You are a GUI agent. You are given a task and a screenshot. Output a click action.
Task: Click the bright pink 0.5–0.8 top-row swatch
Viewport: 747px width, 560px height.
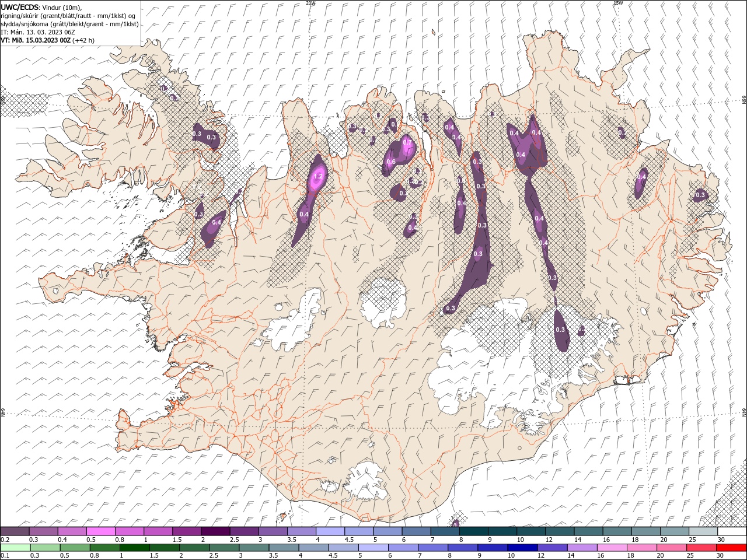pos(100,531)
